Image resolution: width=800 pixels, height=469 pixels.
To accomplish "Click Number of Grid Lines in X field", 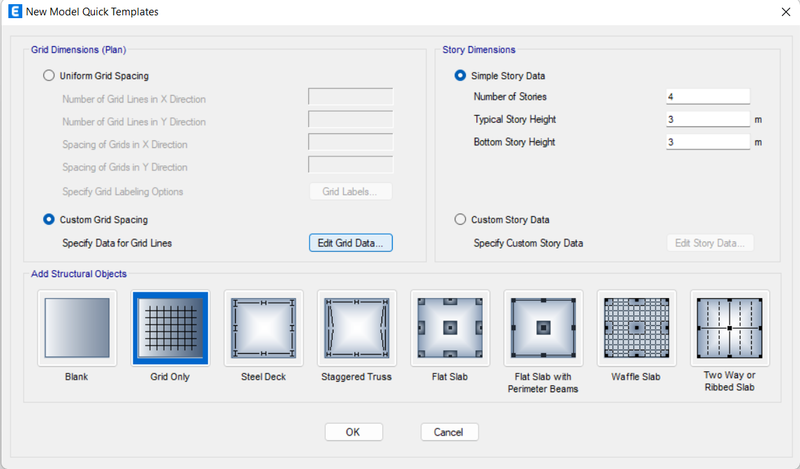I will [351, 96].
